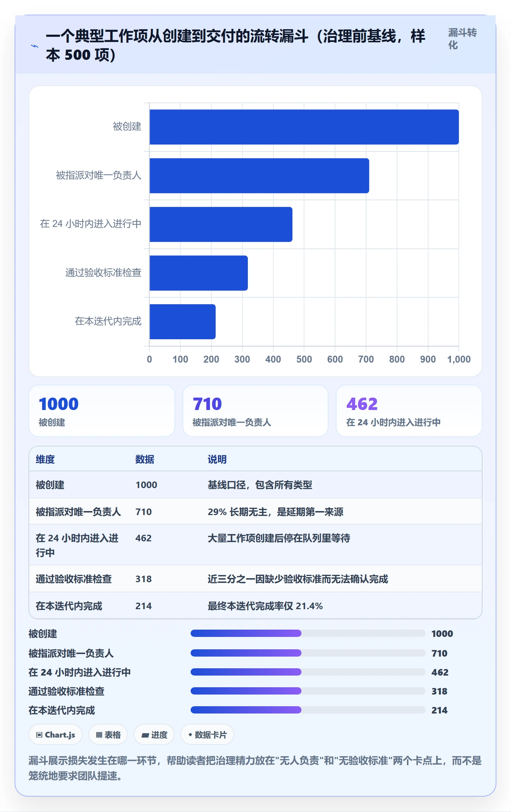Click the 被创建 bar in the chart
The height and width of the screenshot is (812, 511).
304,127
